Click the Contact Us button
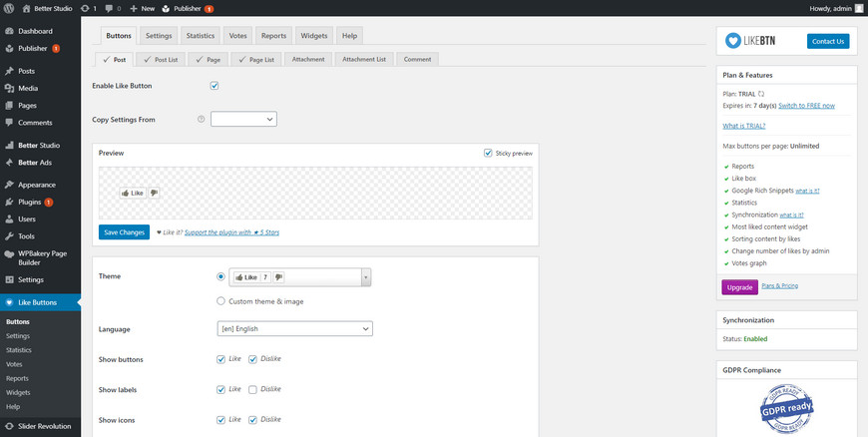This screenshot has height=437, width=868. [828, 41]
